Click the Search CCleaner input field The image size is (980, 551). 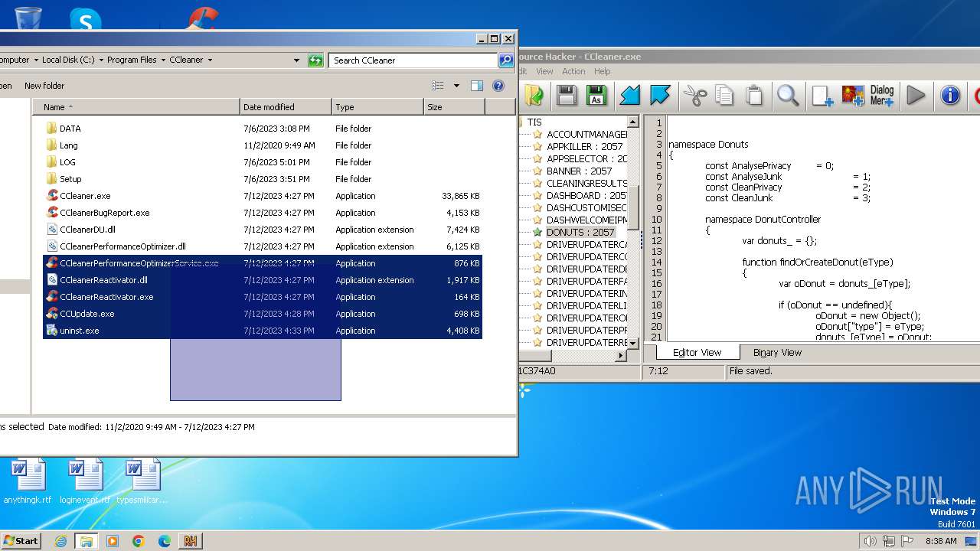pyautogui.click(x=413, y=60)
